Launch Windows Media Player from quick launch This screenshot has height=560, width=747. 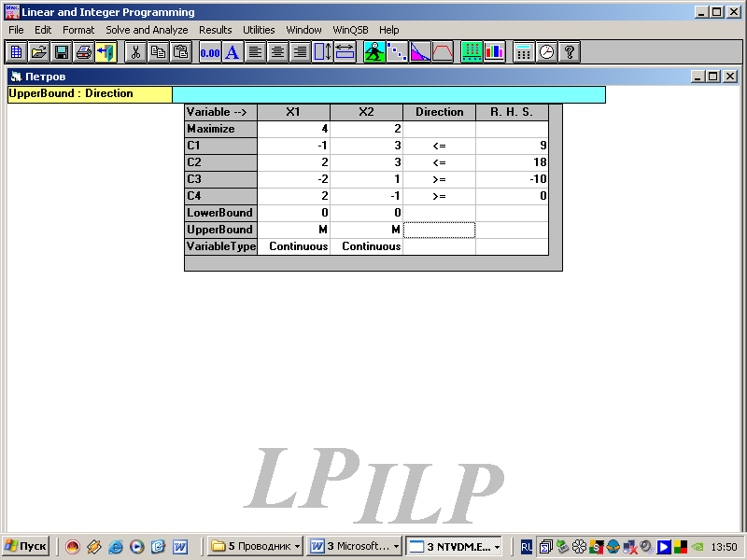tap(136, 547)
